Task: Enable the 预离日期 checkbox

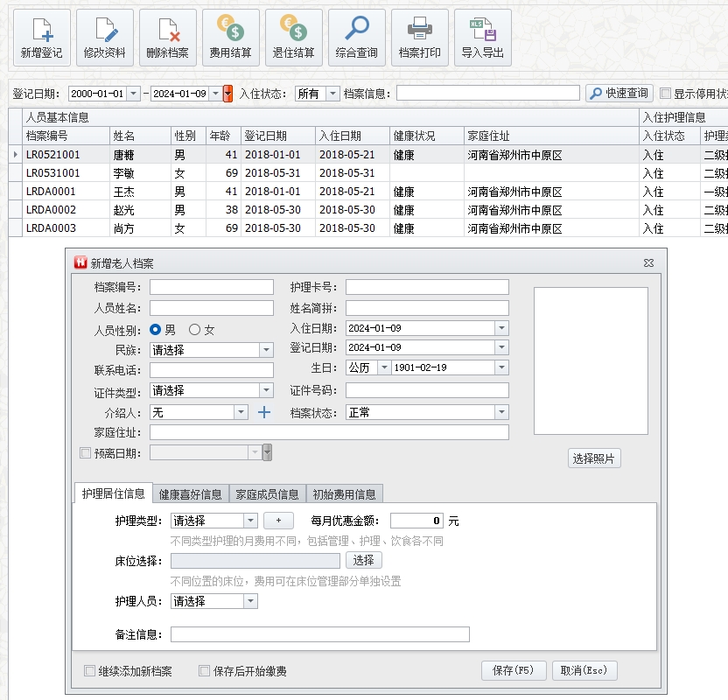Action: [85, 452]
